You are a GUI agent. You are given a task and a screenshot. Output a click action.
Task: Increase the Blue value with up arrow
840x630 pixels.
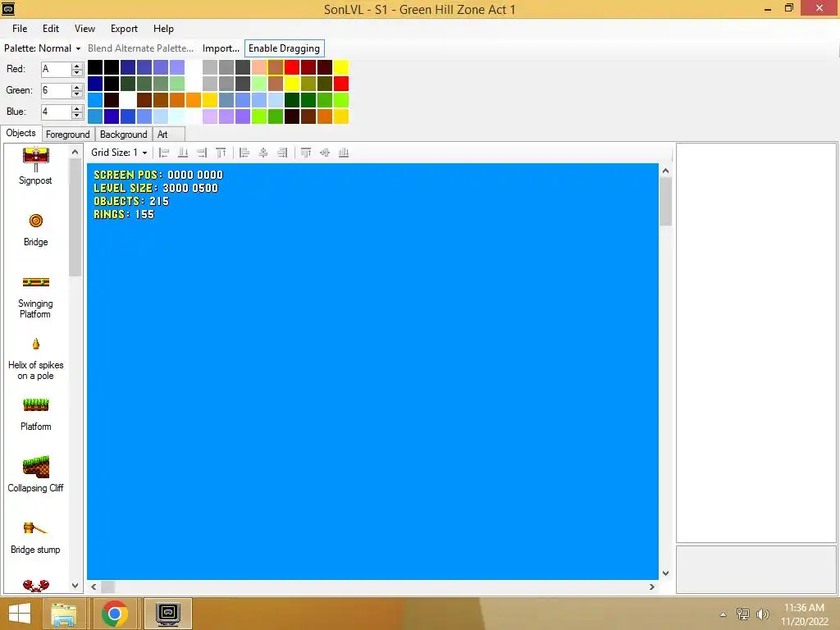pos(77,109)
